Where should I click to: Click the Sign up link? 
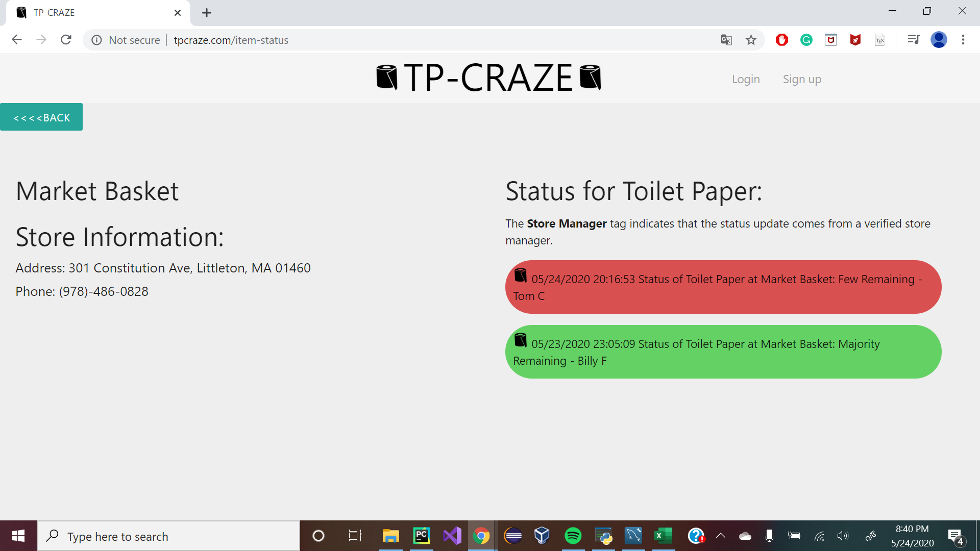(802, 79)
